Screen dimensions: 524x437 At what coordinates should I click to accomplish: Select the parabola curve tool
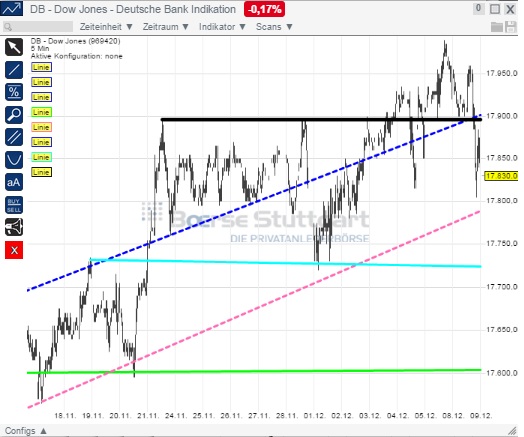coord(14,160)
